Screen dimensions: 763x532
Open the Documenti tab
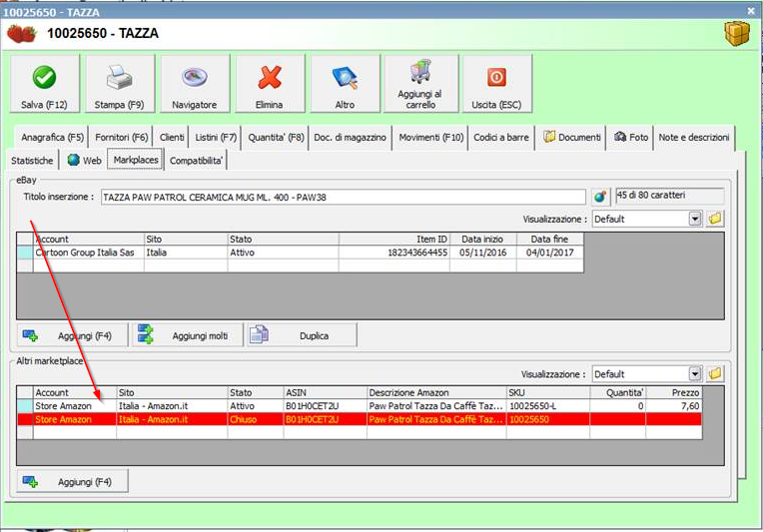point(572,138)
